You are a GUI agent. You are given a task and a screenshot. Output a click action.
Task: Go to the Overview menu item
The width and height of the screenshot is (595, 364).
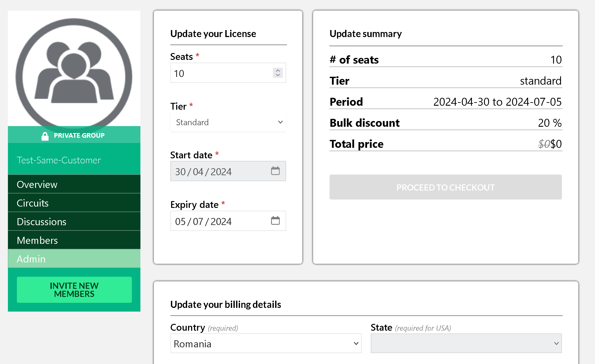pyautogui.click(x=74, y=184)
